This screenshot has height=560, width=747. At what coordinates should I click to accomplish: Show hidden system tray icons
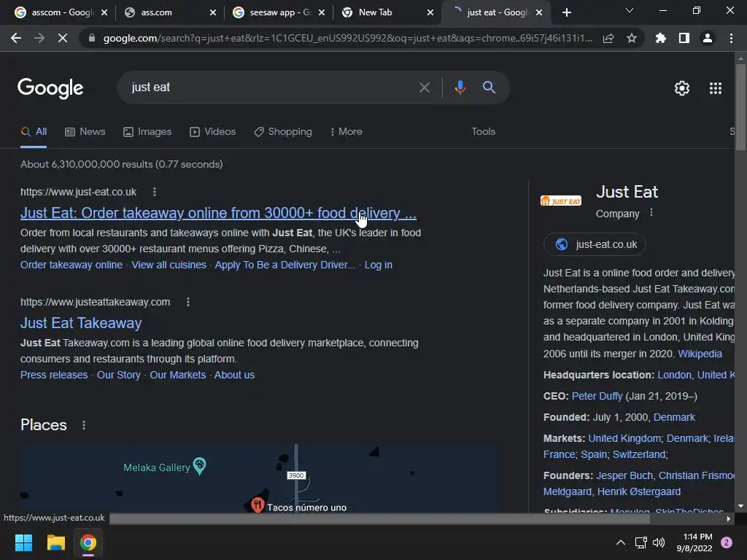(621, 542)
